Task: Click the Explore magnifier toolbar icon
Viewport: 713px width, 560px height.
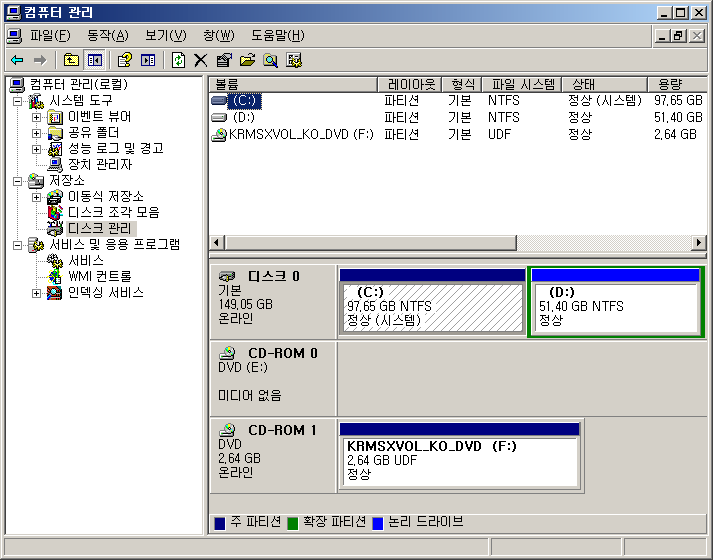Action: tap(271, 60)
